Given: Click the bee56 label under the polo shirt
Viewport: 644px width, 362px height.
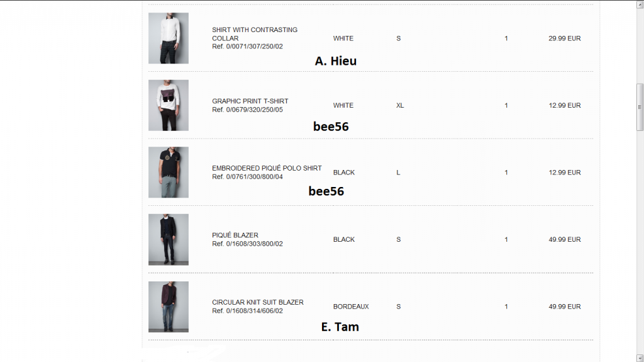Looking at the screenshot, I should tap(326, 191).
